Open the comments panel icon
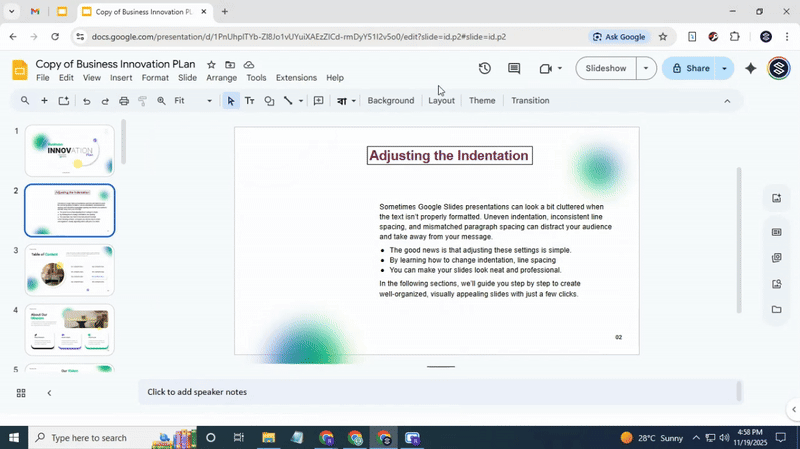The height and width of the screenshot is (449, 800). pos(514,69)
